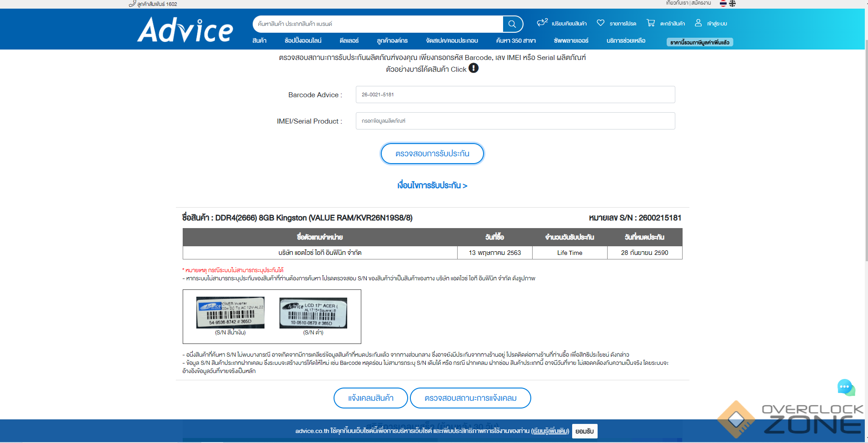Click the cell บริษัท แอดไวซ์ ไอที อินฟินิท จำกัด

[320, 253]
